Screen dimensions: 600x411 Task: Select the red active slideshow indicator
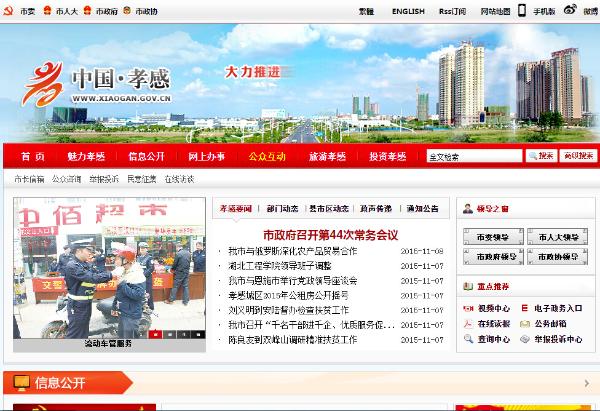(x=155, y=334)
